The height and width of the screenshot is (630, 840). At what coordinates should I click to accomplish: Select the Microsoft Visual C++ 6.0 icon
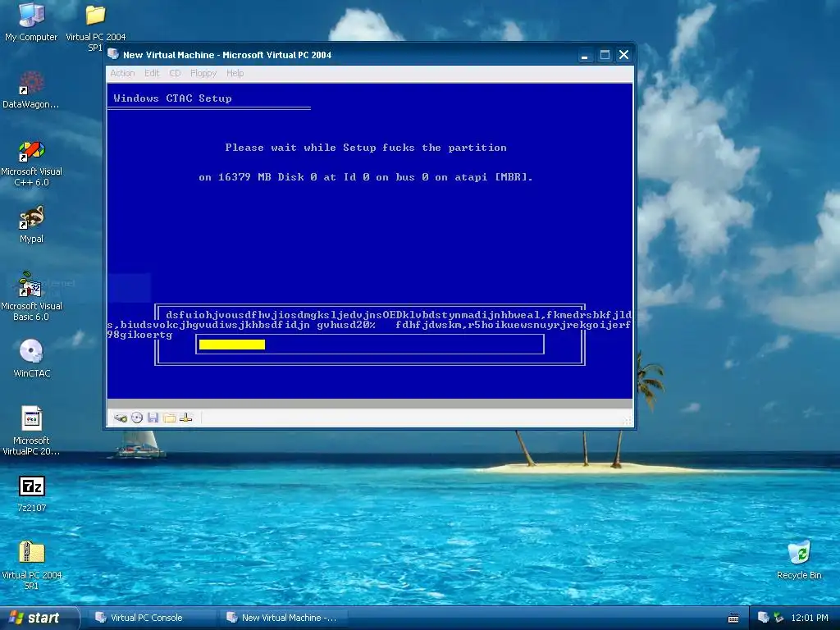[31, 163]
